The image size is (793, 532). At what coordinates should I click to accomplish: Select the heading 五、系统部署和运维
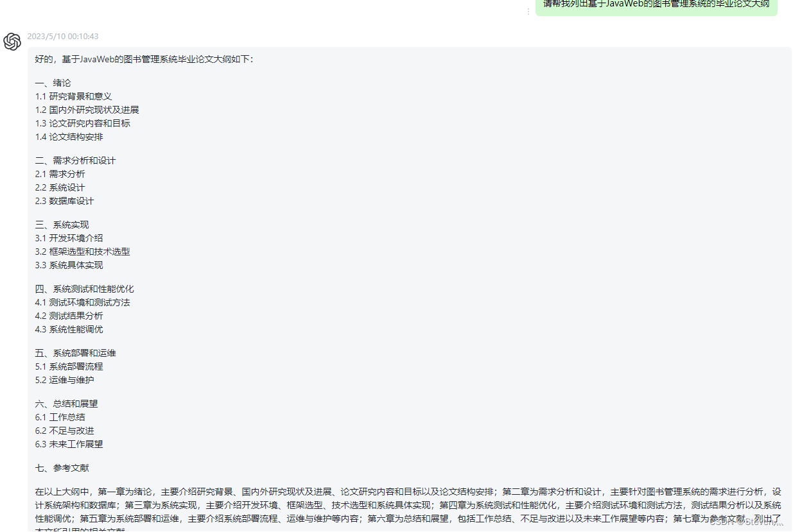click(76, 353)
